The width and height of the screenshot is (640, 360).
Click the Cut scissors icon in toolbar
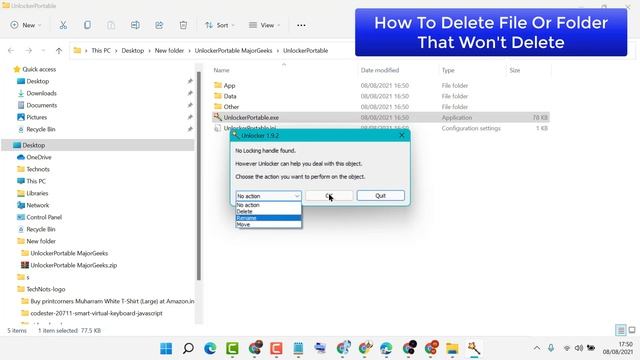click(x=63, y=25)
